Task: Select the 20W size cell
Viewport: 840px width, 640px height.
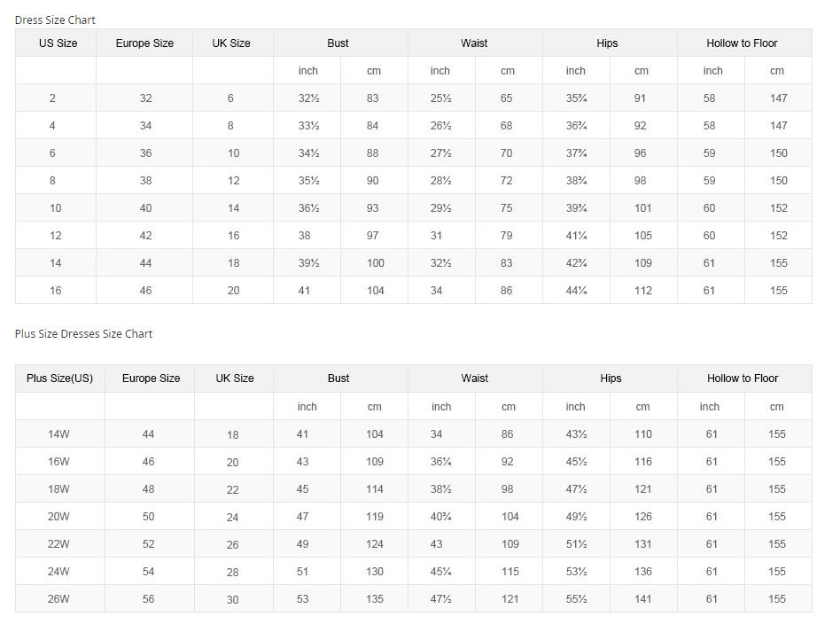Action: coord(58,517)
